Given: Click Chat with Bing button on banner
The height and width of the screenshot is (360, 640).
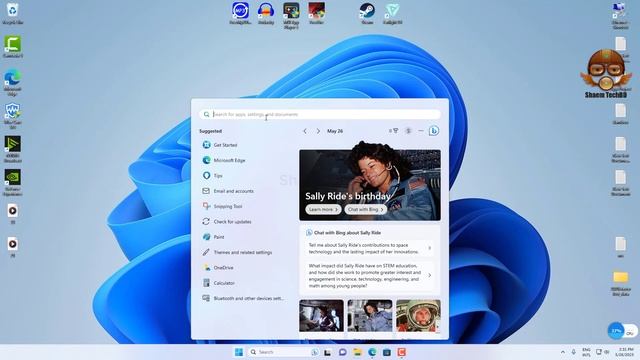Looking at the screenshot, I should (366, 209).
